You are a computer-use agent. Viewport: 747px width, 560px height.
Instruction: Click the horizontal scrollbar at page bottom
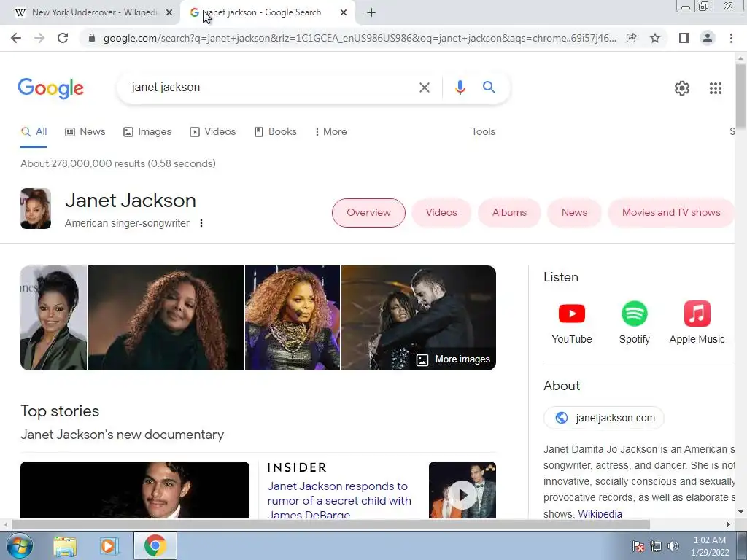pyautogui.click(x=330, y=524)
